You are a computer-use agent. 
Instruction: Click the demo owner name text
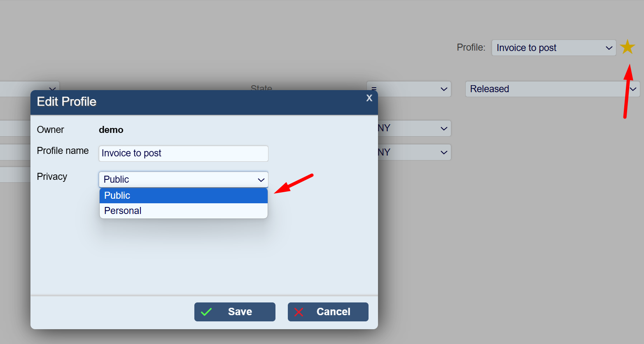[111, 130]
